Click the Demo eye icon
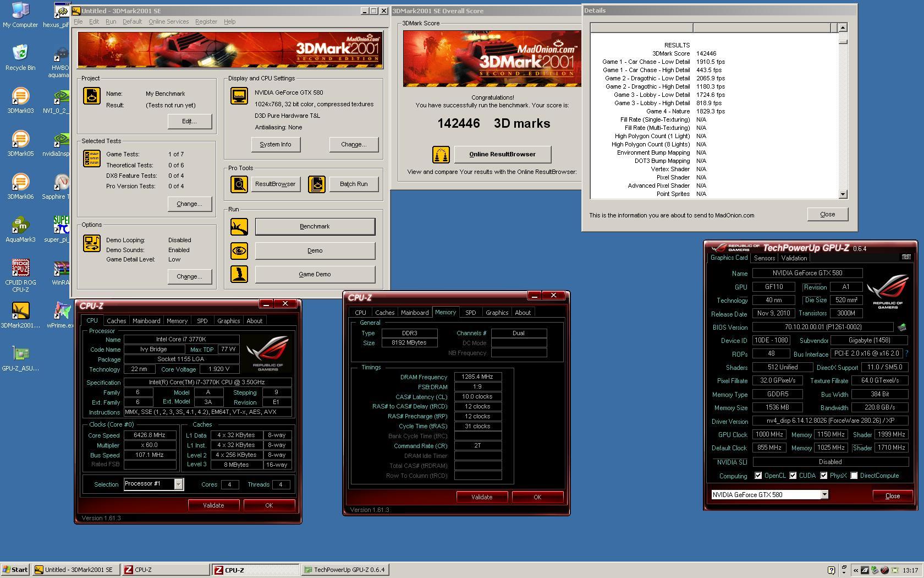Image resolution: width=924 pixels, height=578 pixels. 239,250
